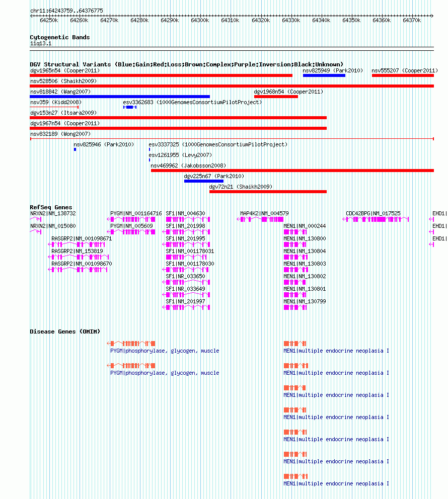Viewport: 448px width, 499px height.
Task: Click the 64250k ruler tick label
Action: 49,20
